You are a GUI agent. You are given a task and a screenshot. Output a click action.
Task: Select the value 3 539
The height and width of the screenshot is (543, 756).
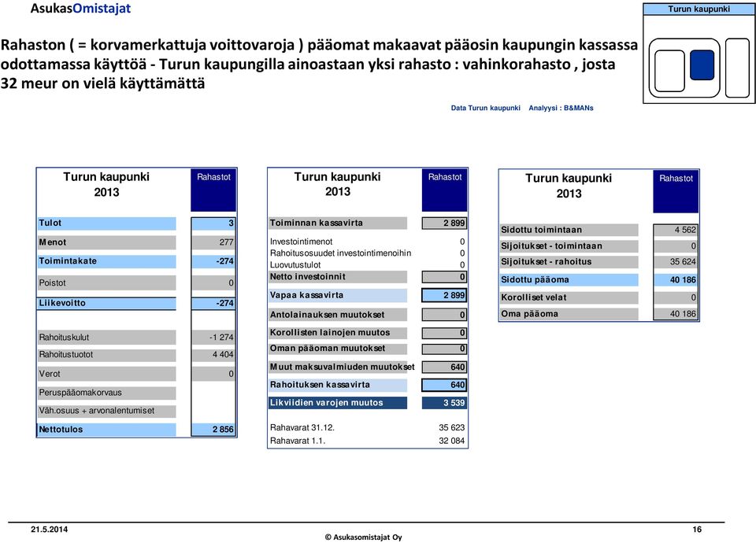[444, 403]
